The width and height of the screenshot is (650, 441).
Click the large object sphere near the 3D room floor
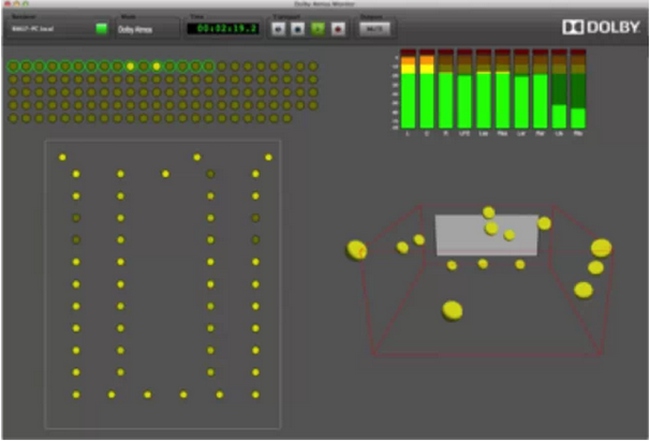(452, 311)
